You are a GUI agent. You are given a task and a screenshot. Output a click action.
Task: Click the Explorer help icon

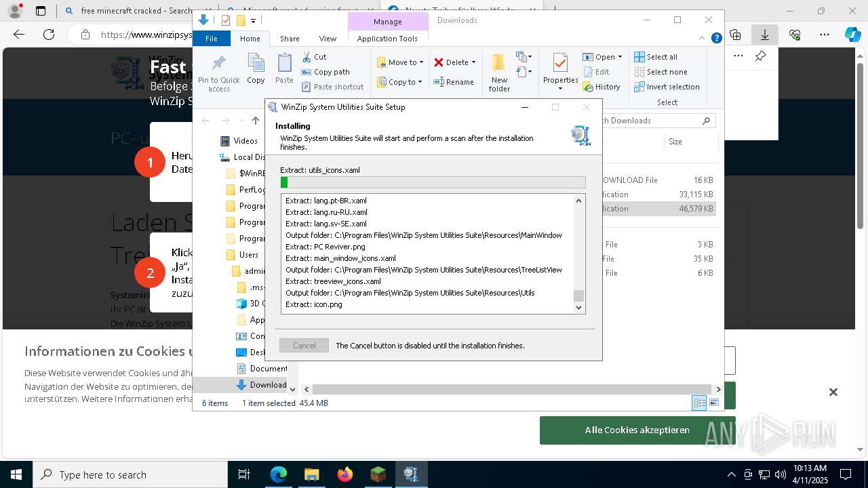point(716,38)
